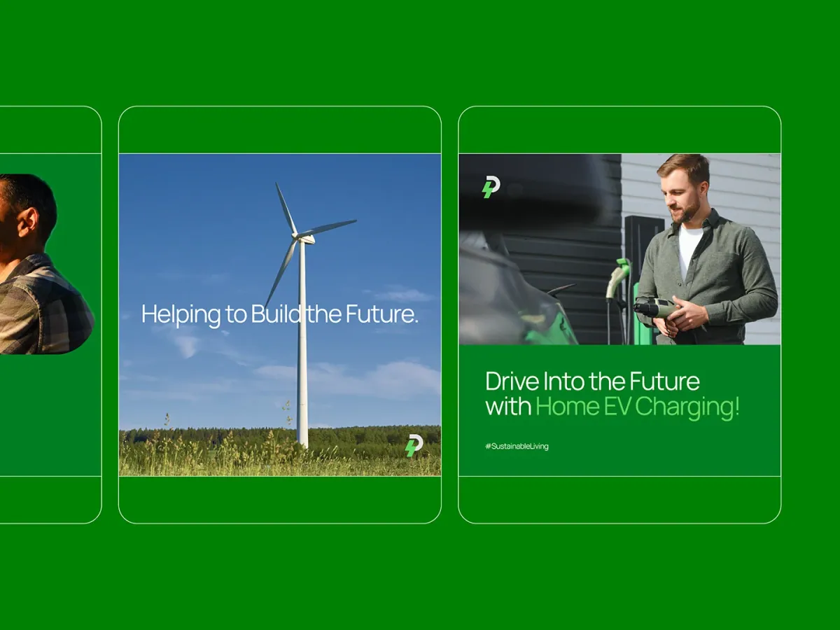Click the 'Helping to Build the Future.' headline
The image size is (840, 630).
point(280,314)
